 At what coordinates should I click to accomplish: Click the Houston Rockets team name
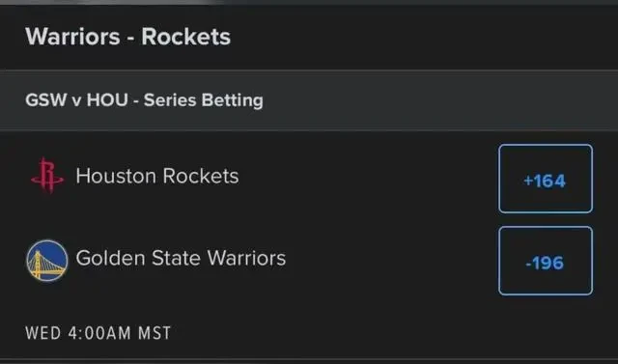click(157, 176)
